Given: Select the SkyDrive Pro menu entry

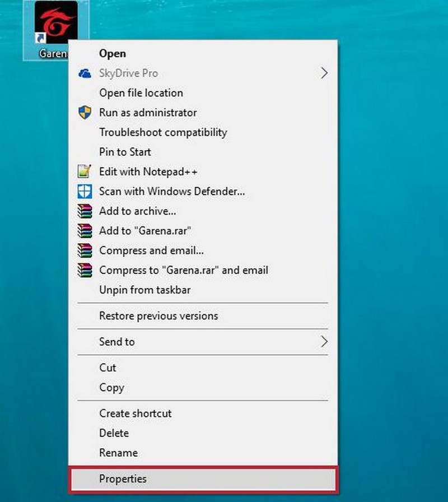Looking at the screenshot, I should pos(203,73).
